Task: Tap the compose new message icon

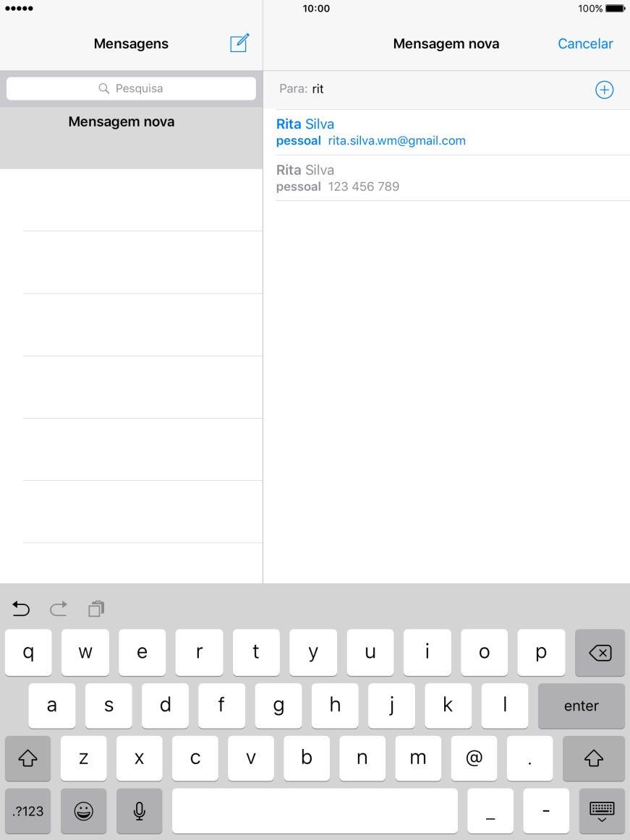Action: coord(239,43)
